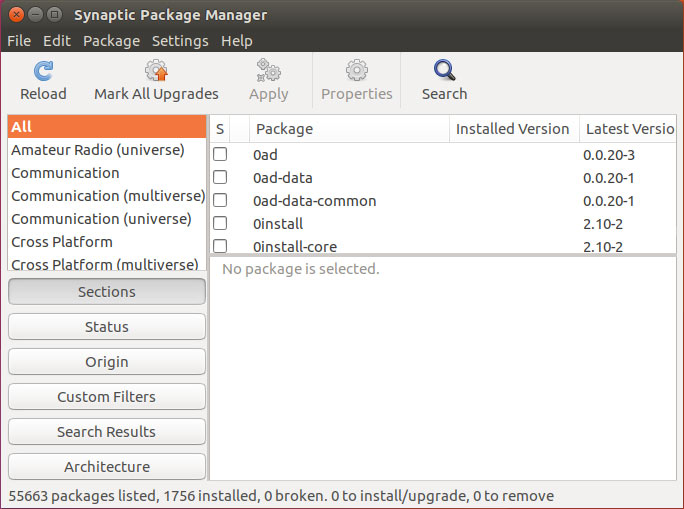Click the "No package is selected." text

pyautogui.click(x=301, y=269)
